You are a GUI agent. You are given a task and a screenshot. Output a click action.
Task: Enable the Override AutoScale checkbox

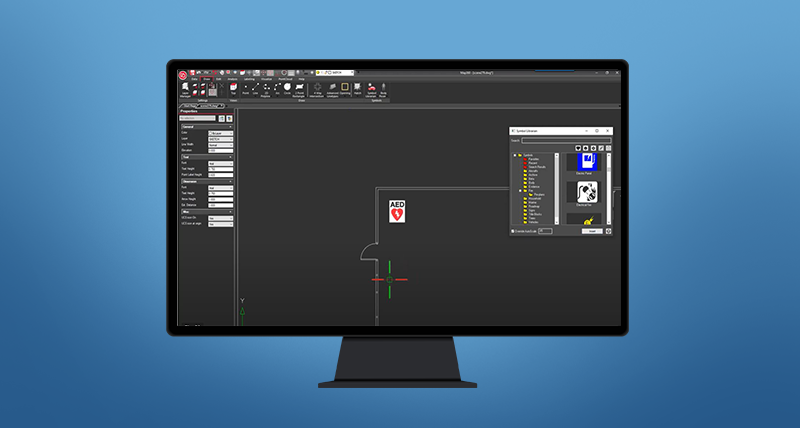click(x=513, y=231)
